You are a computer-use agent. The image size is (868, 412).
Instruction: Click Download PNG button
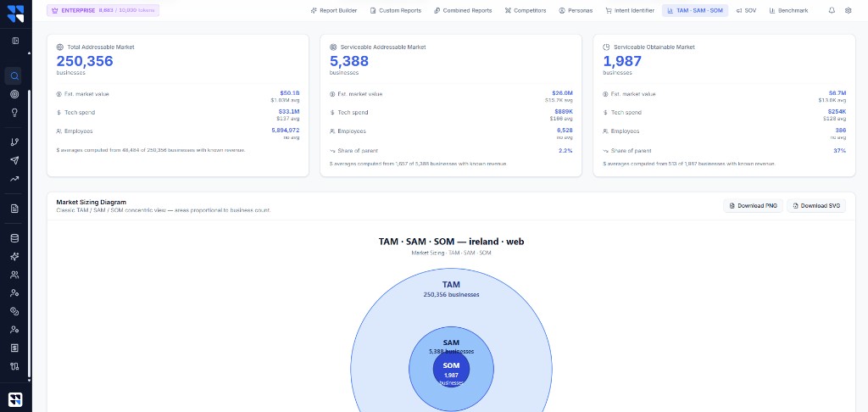754,206
